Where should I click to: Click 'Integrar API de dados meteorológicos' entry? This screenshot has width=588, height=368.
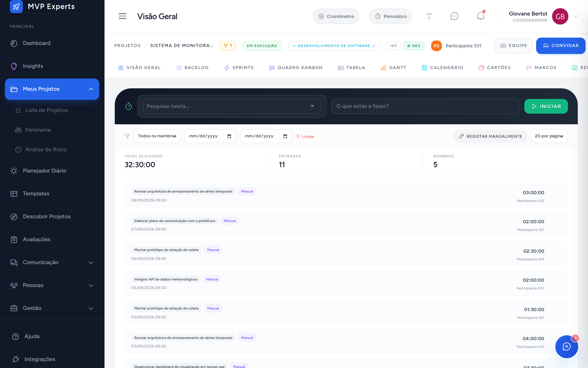(346, 283)
